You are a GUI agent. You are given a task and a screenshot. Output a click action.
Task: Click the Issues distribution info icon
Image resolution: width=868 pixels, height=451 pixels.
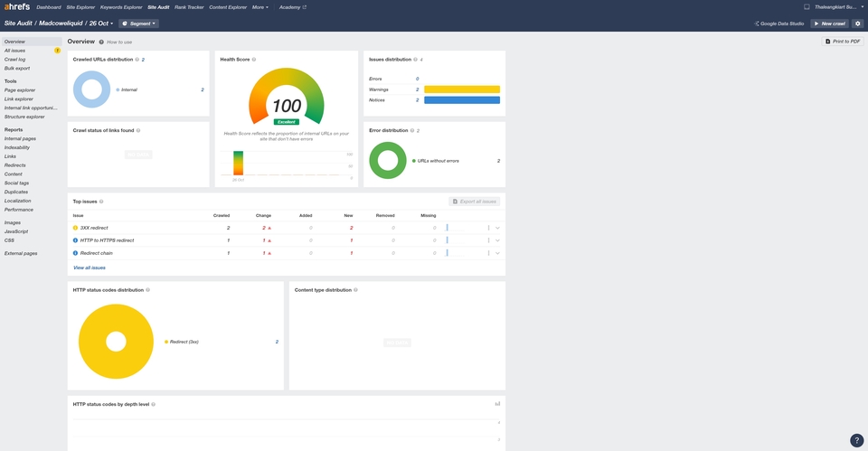[415, 60]
